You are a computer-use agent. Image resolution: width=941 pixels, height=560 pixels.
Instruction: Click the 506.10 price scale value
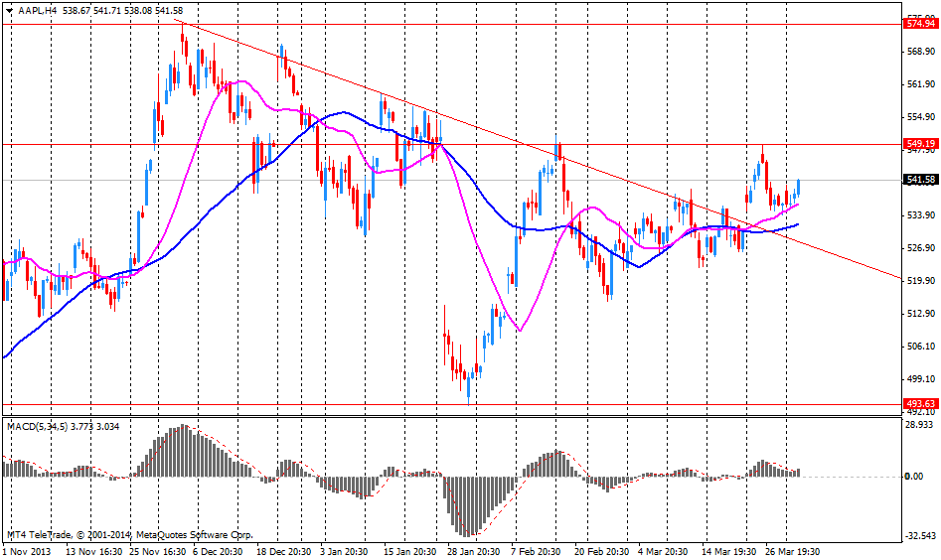(921, 347)
